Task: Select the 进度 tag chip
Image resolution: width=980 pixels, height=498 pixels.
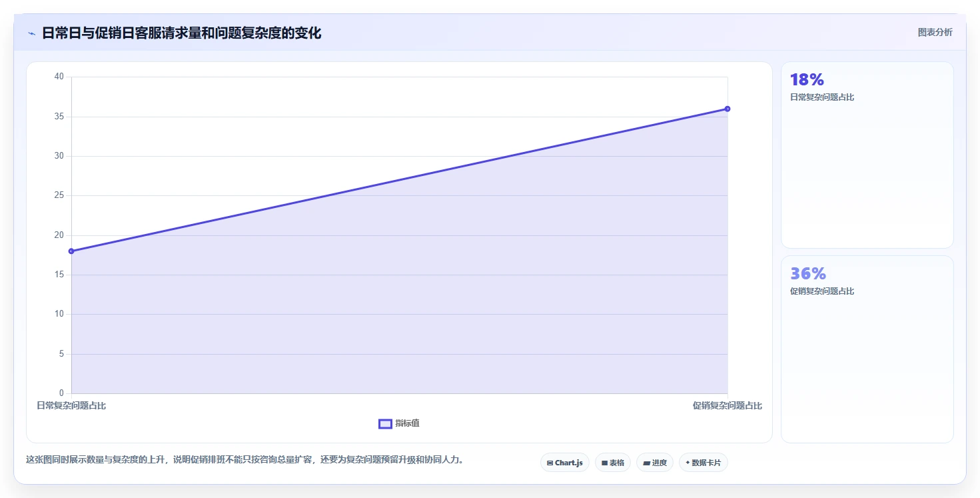Action: pyautogui.click(x=655, y=463)
